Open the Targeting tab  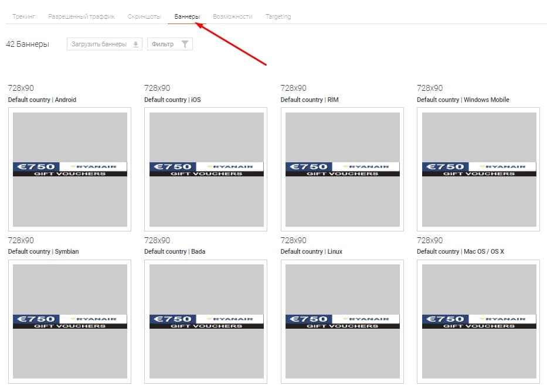(278, 16)
